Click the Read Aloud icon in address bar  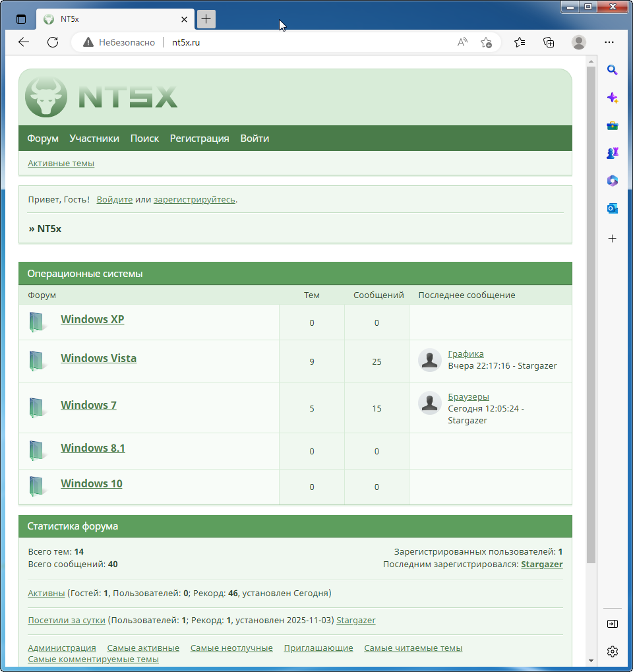pyautogui.click(x=462, y=42)
